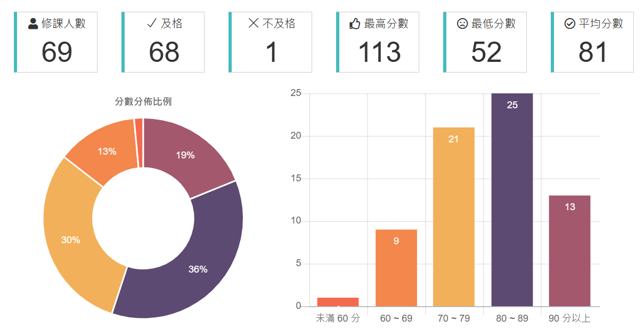Click the thin red donut slice

pyautogui.click(x=138, y=143)
